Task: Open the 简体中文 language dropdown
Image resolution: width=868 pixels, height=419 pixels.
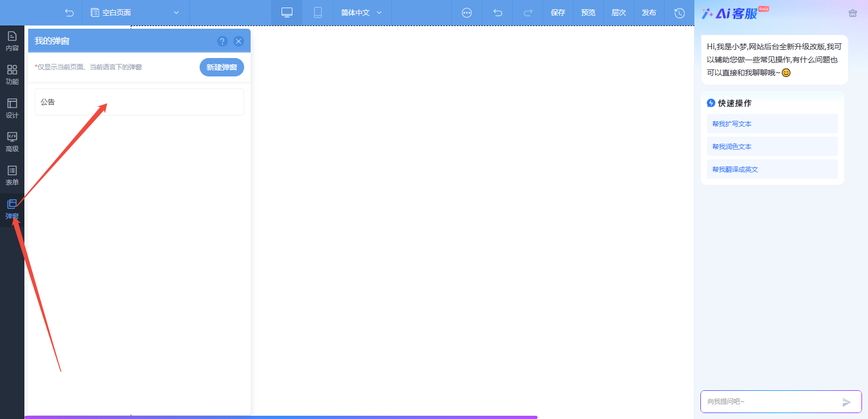Action: click(x=361, y=12)
